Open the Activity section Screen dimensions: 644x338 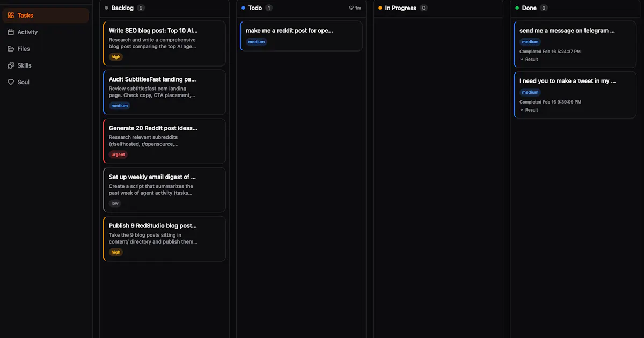[46, 32]
